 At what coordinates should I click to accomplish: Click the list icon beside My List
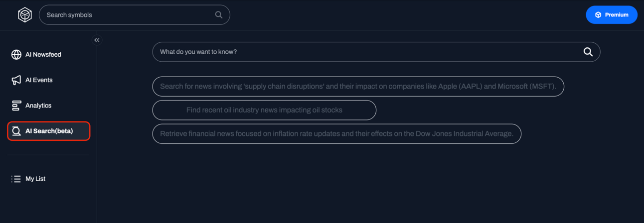coord(16,179)
